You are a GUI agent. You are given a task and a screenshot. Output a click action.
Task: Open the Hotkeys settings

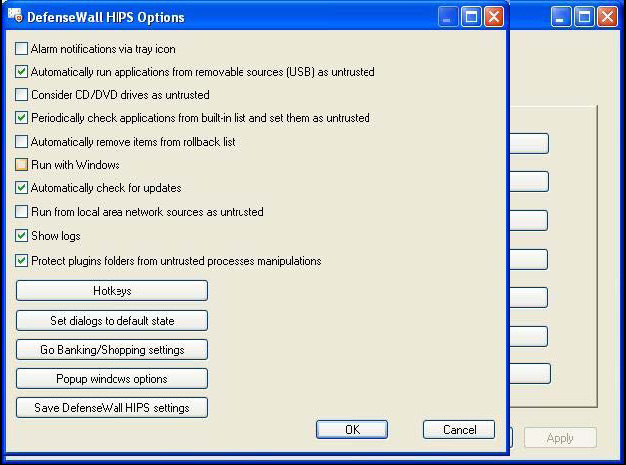click(x=112, y=291)
